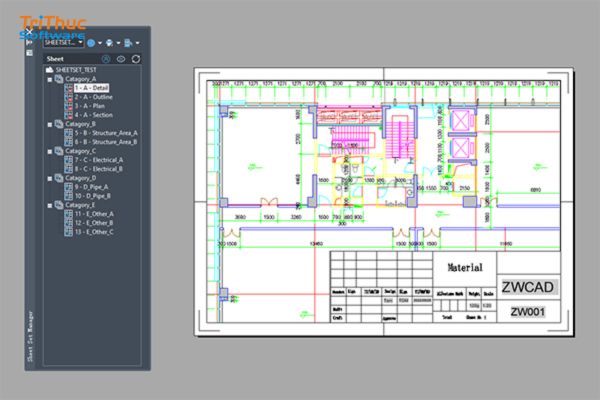Screen dimensions: 600x400
Task: Collapse the Catagory_C subset
Action: 50,152
